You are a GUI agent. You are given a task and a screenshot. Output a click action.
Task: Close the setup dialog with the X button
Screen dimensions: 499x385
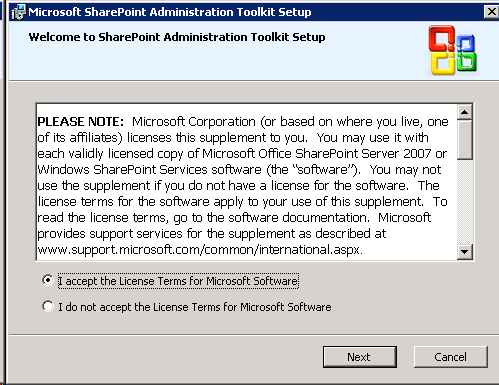point(491,12)
